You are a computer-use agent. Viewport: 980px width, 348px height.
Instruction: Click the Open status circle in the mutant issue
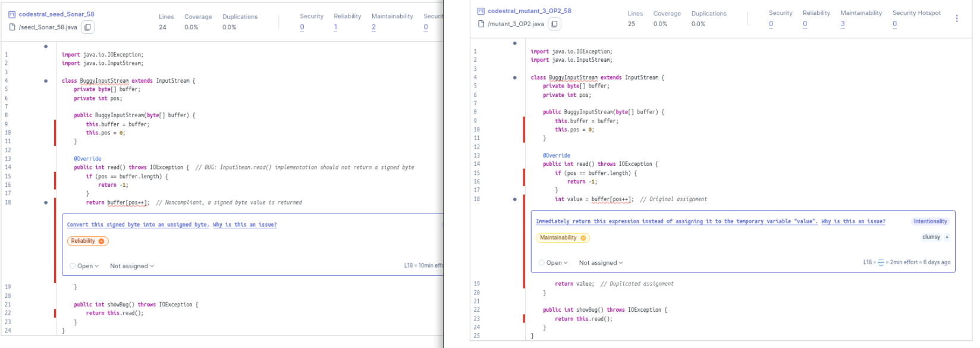(542, 263)
